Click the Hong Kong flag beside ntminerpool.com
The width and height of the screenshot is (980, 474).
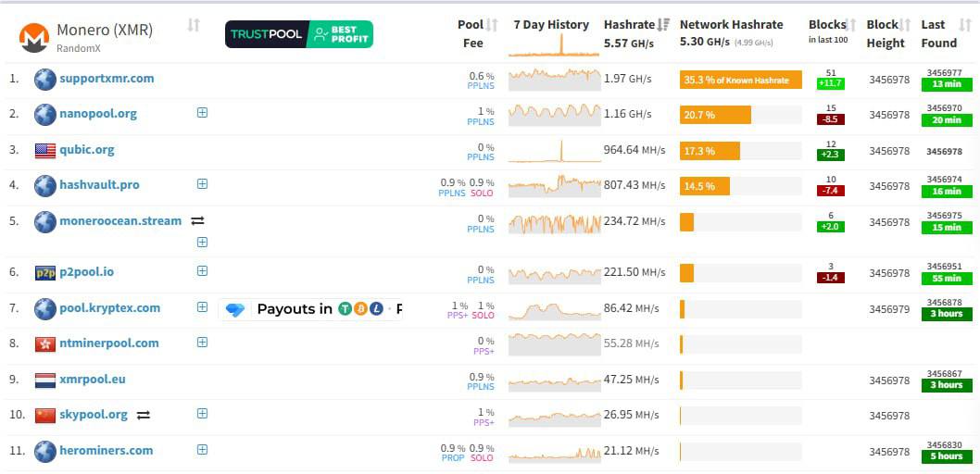(45, 343)
